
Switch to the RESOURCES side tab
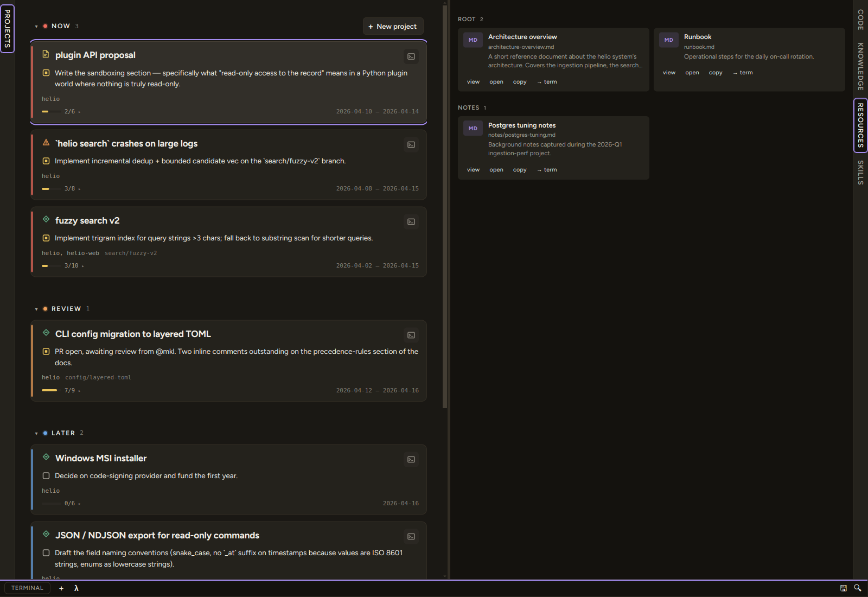860,125
